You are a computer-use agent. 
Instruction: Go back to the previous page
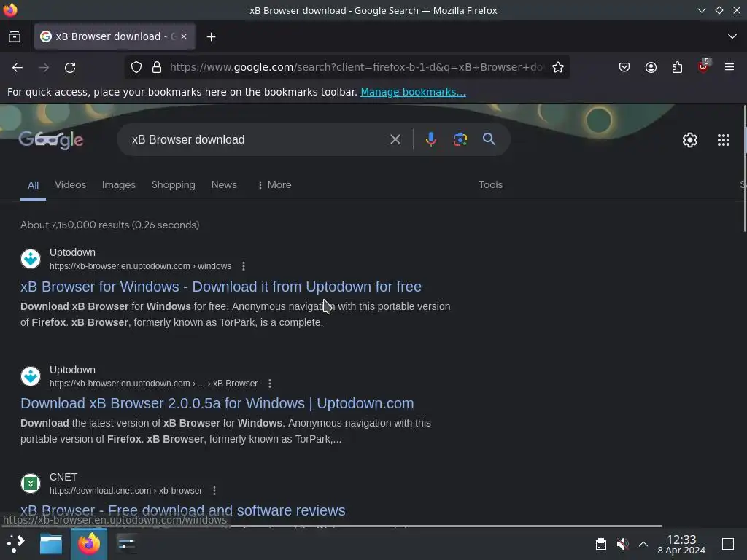[18, 68]
